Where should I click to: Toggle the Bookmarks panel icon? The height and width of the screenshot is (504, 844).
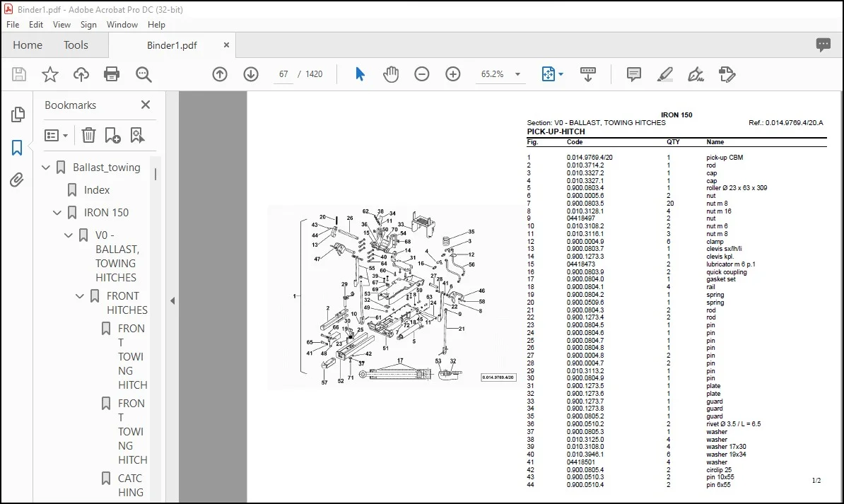tap(17, 148)
